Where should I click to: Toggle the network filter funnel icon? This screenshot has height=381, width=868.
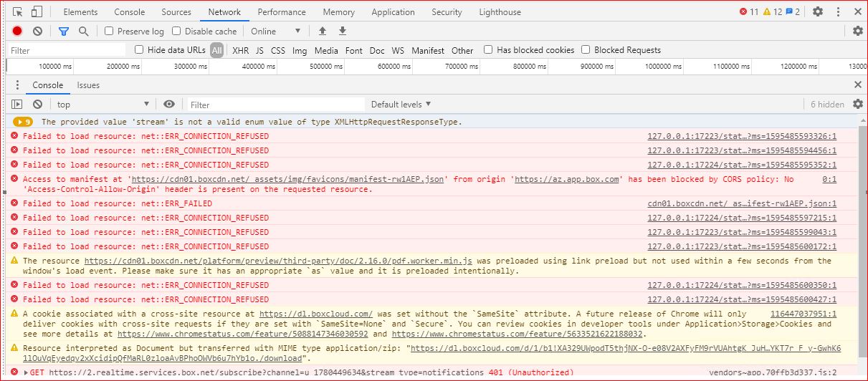point(64,32)
